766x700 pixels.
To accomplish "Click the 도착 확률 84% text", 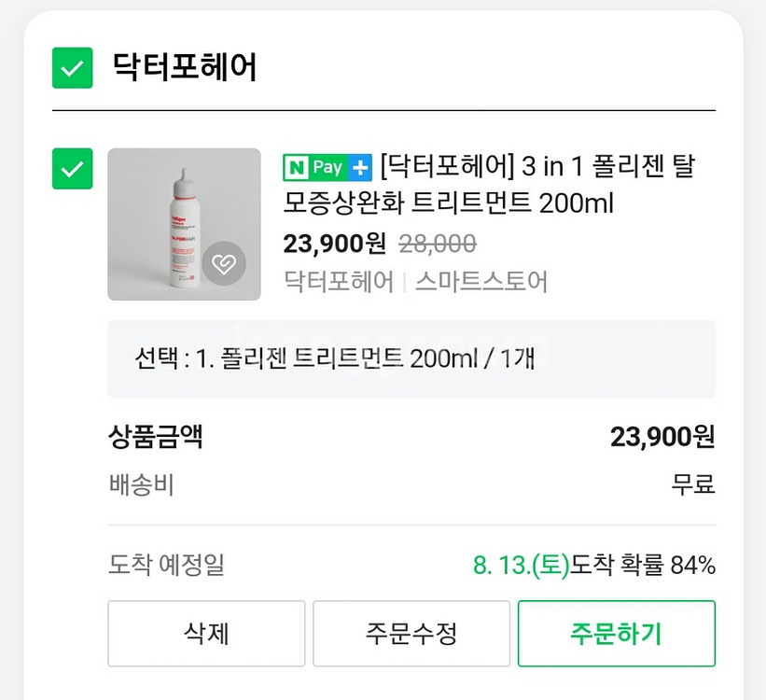I will 643,565.
